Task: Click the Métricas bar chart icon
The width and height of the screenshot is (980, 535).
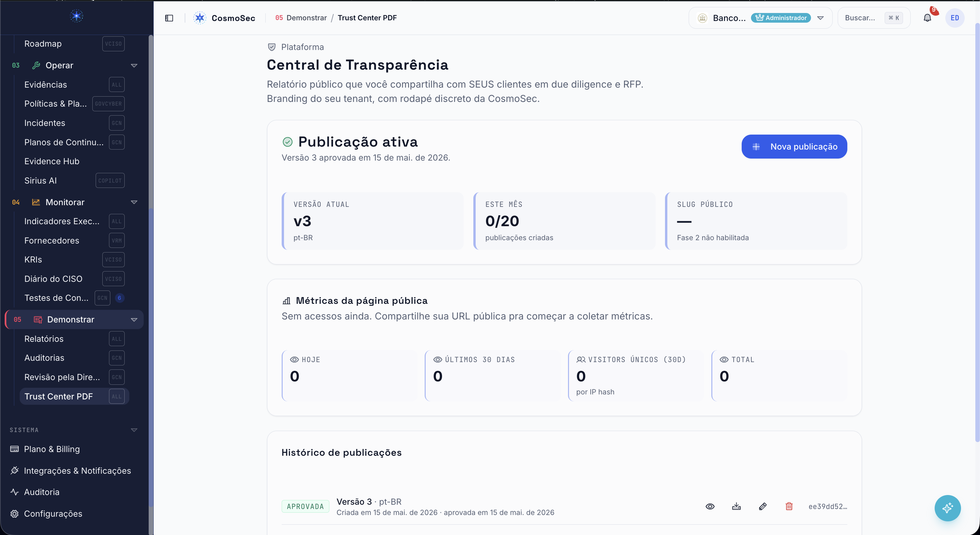Action: click(x=286, y=301)
